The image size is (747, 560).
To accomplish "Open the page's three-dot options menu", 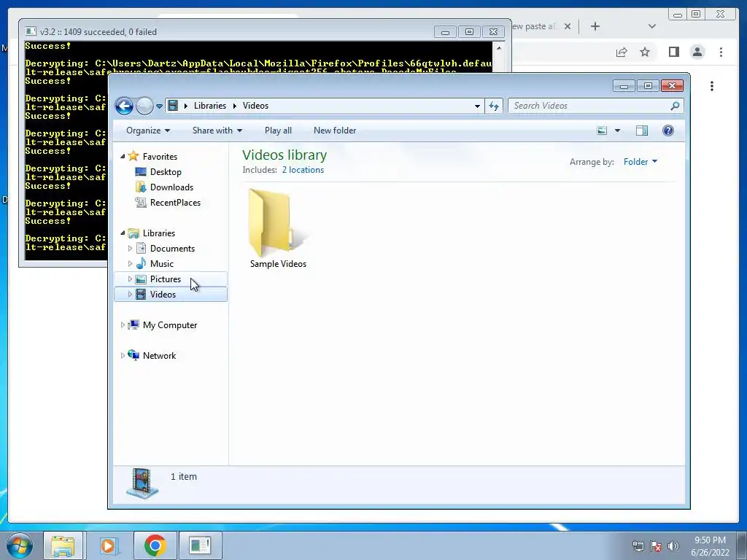I will click(712, 86).
